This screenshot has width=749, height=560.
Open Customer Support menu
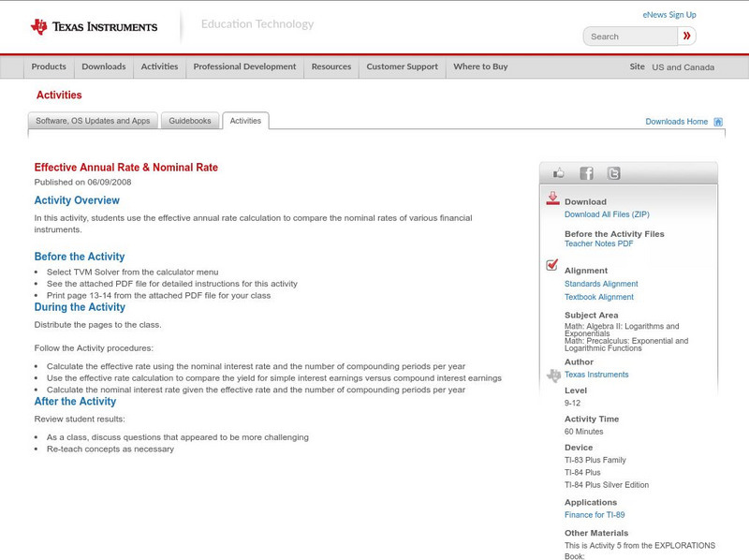403,66
